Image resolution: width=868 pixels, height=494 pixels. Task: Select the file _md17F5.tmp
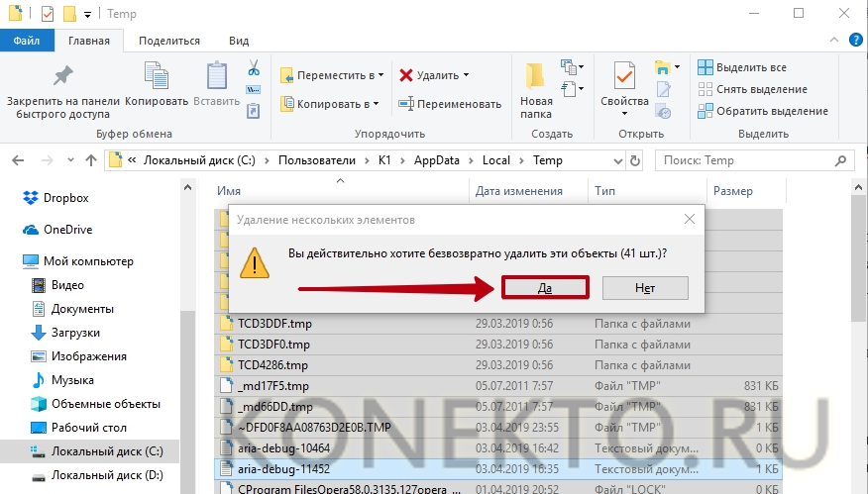[x=273, y=385]
